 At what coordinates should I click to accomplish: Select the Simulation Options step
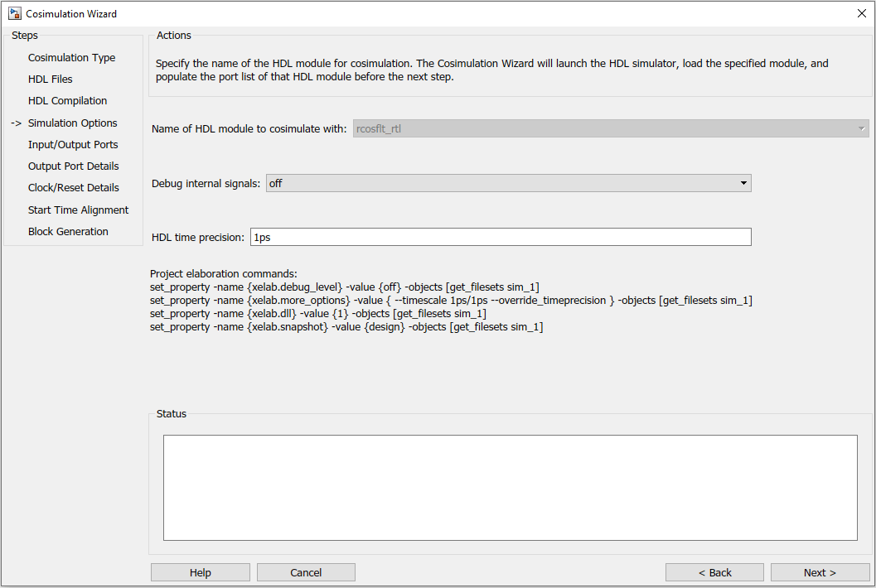[72, 123]
